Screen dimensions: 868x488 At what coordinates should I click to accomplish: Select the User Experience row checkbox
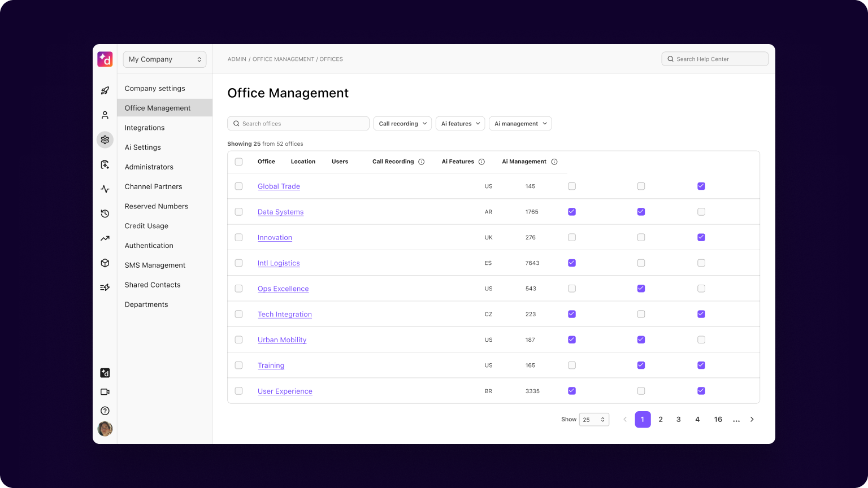click(x=239, y=391)
